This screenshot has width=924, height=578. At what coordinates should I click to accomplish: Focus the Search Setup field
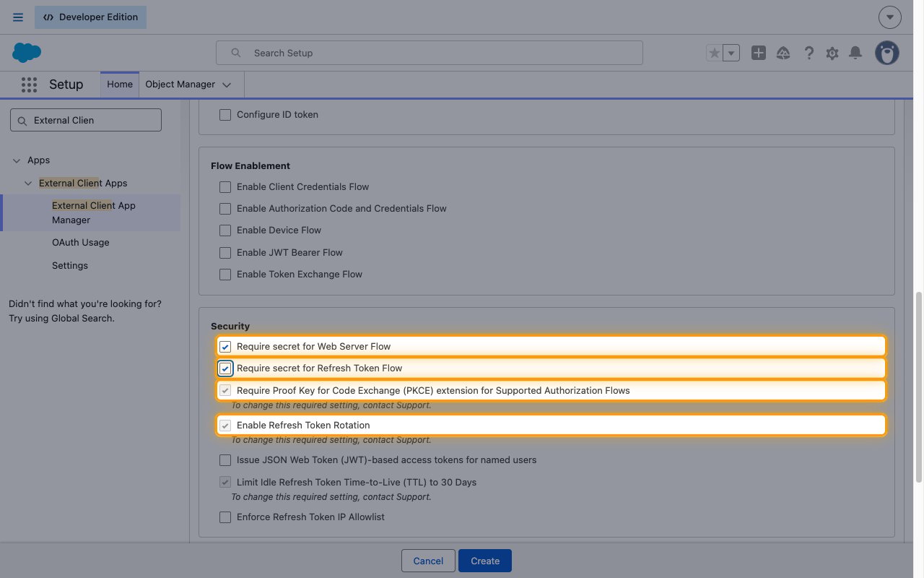tap(430, 53)
